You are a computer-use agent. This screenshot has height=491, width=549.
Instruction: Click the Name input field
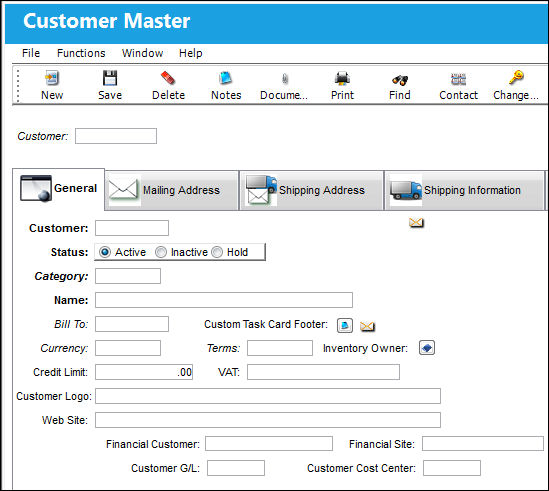click(224, 300)
